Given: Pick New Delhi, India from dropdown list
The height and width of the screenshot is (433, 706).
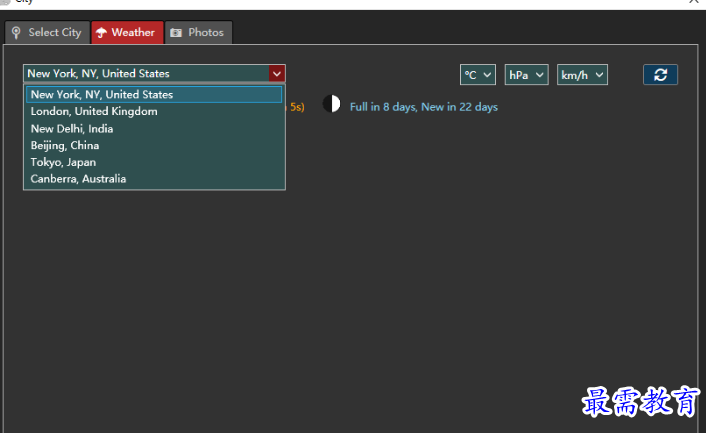Looking at the screenshot, I should [x=154, y=129].
